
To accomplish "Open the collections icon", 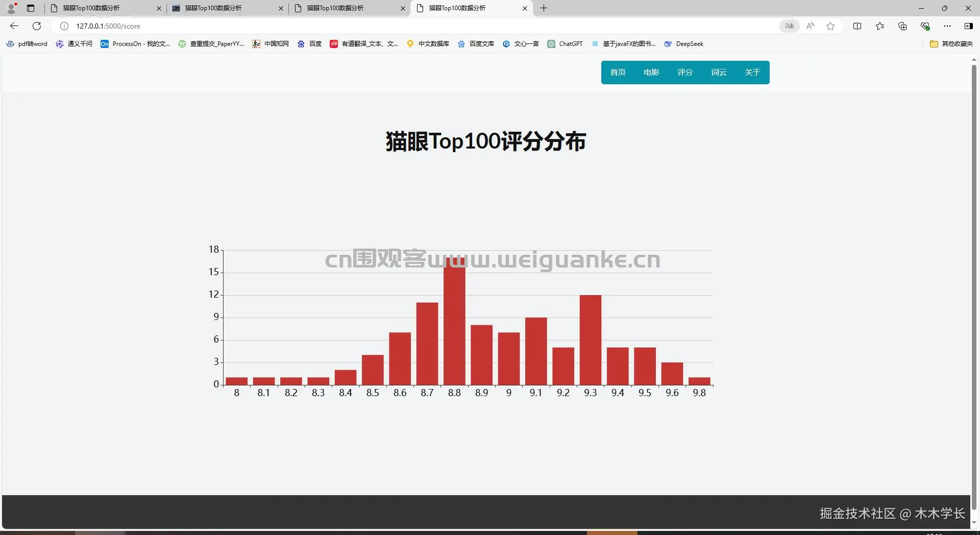I will [902, 26].
